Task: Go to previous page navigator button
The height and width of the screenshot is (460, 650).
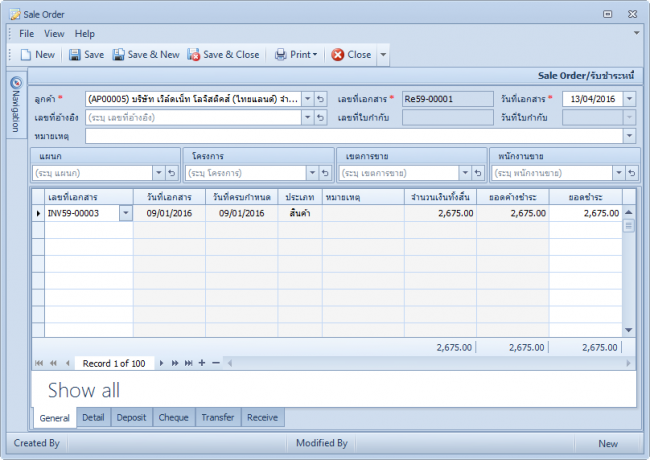Action: [53, 363]
